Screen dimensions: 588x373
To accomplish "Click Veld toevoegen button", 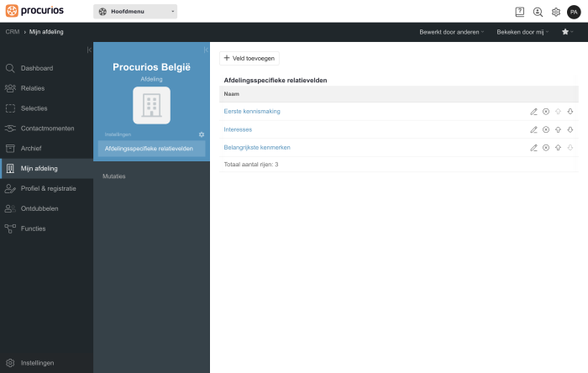I will coord(249,58).
